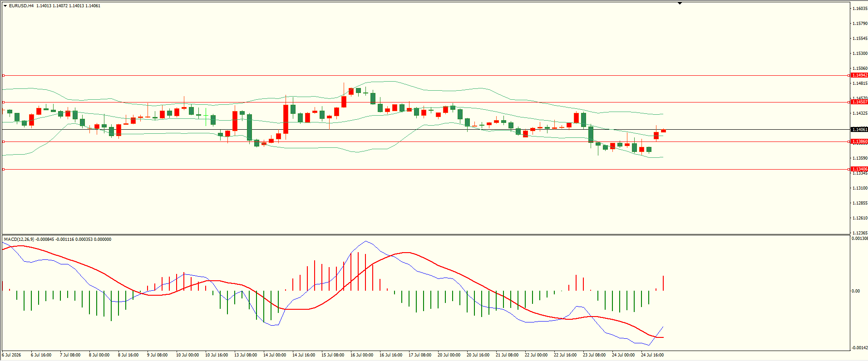The height and width of the screenshot is (361, 868).
Task: Select the 1.14942 red price label
Action: click(x=859, y=75)
